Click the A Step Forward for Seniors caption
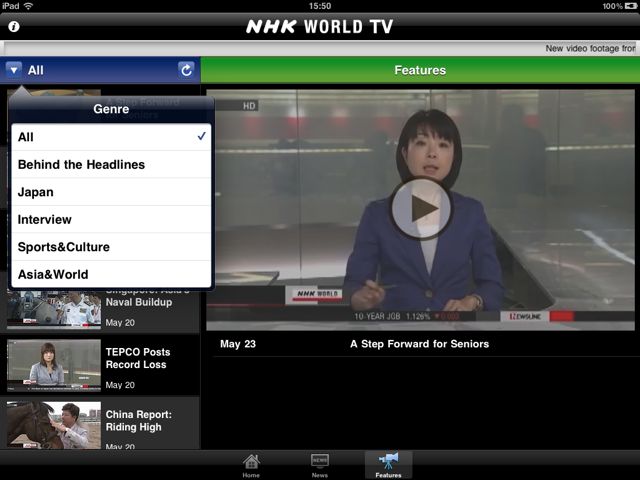This screenshot has width=640, height=480. [x=420, y=344]
